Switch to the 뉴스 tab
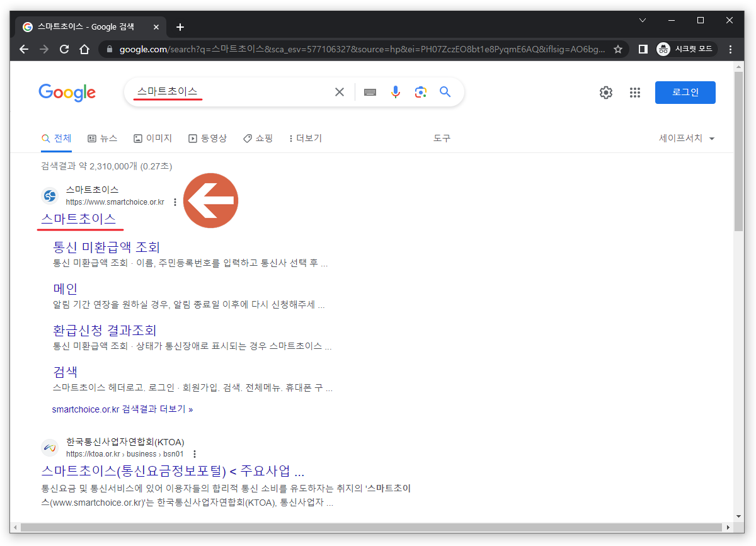Screen dimensions: 756x546 (103, 139)
